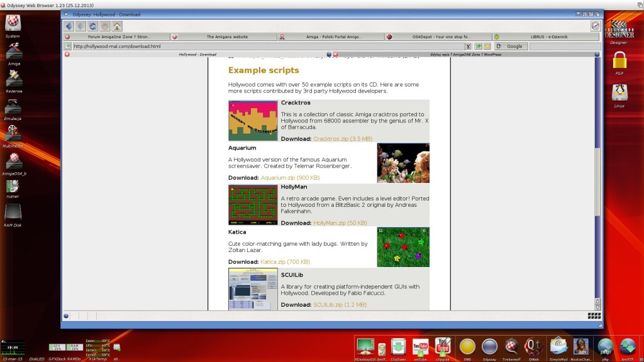Screen dimensions: 644x362
Task: Open the Linux penguin drive icon
Action: coord(619,96)
